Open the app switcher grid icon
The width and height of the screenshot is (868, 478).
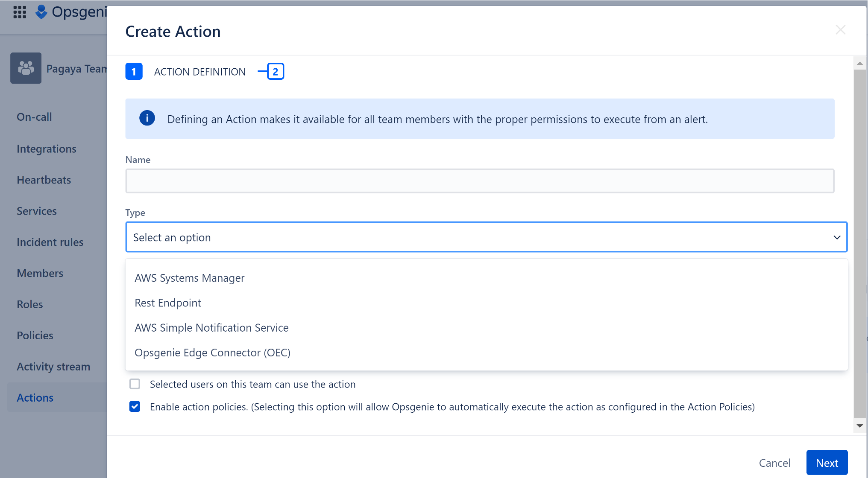20,12
